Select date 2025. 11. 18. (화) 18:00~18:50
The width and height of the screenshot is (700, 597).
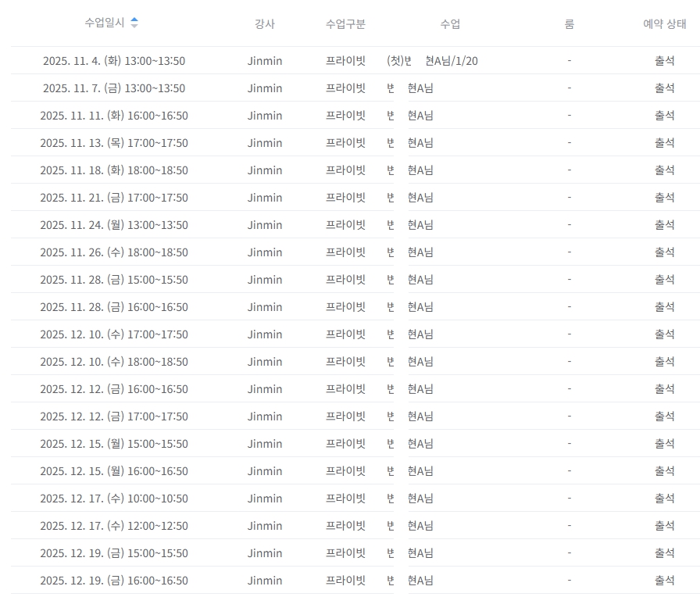114,170
